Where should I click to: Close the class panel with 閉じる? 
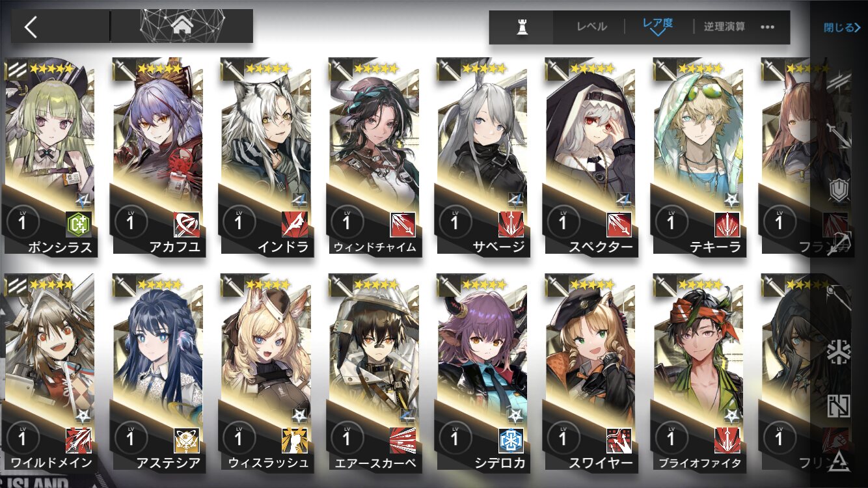[x=843, y=27]
